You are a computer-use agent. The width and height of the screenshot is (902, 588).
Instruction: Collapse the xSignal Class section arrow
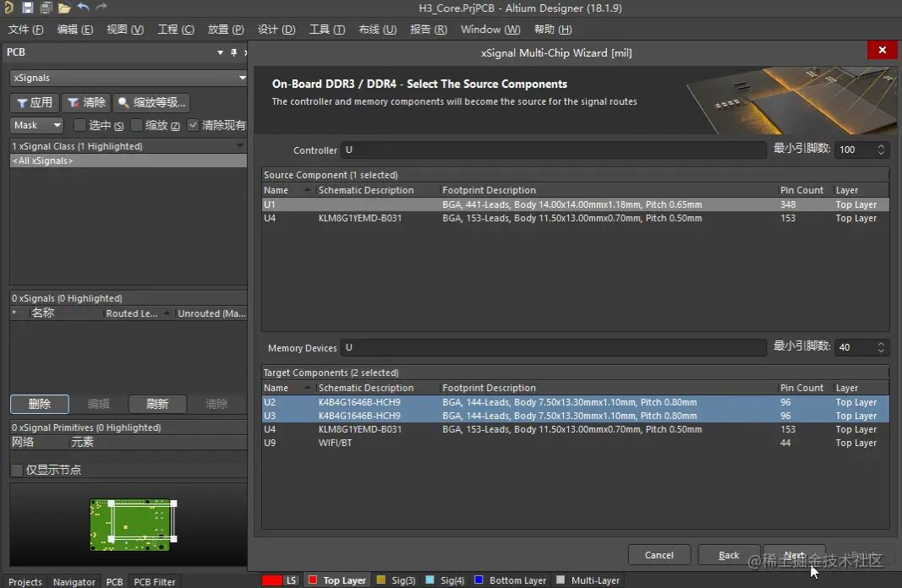(x=240, y=146)
